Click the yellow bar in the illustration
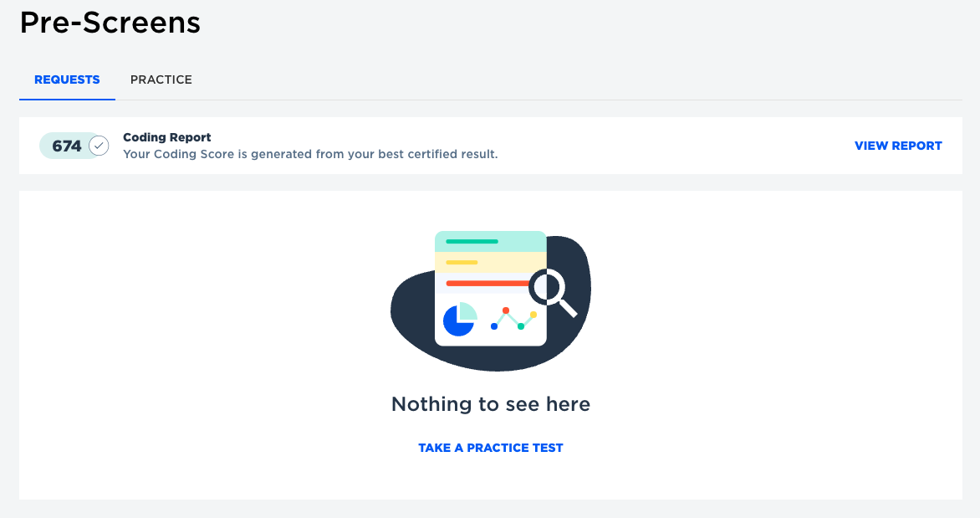 (462, 262)
